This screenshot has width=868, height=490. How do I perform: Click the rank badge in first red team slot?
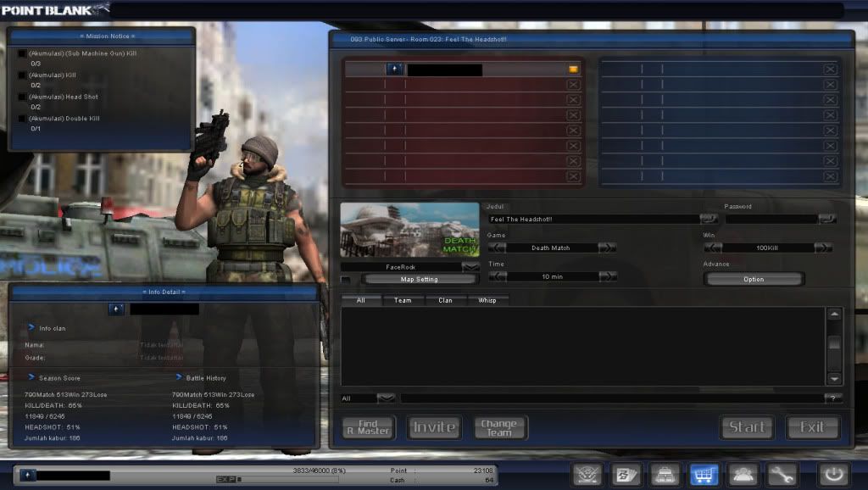click(x=394, y=70)
